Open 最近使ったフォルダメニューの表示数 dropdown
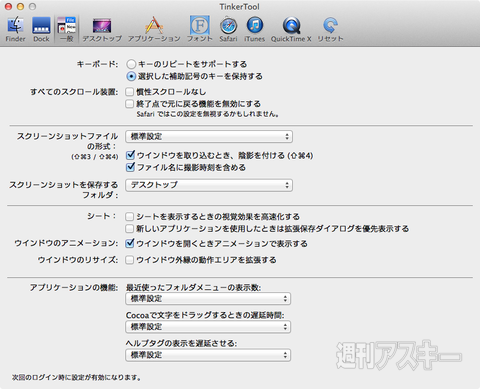The image size is (480, 389). (208, 298)
